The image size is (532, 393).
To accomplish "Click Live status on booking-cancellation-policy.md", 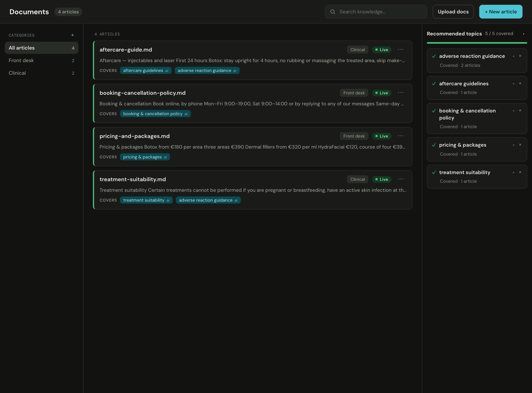I will pos(382,93).
